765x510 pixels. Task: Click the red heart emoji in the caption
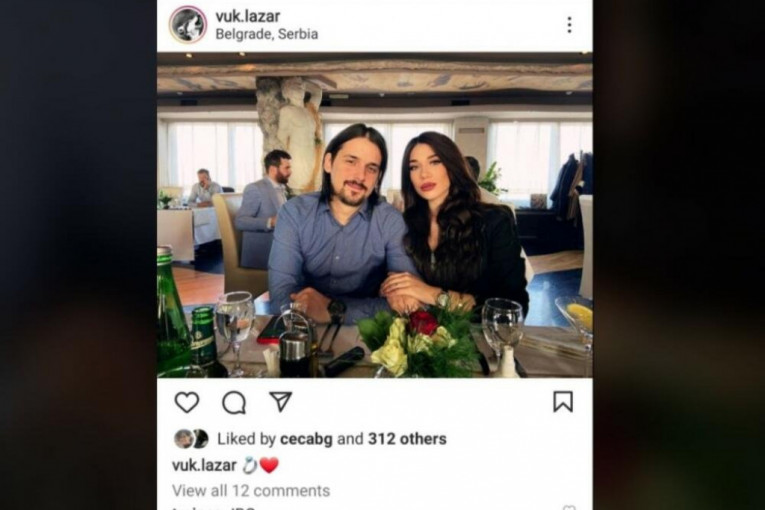click(269, 466)
